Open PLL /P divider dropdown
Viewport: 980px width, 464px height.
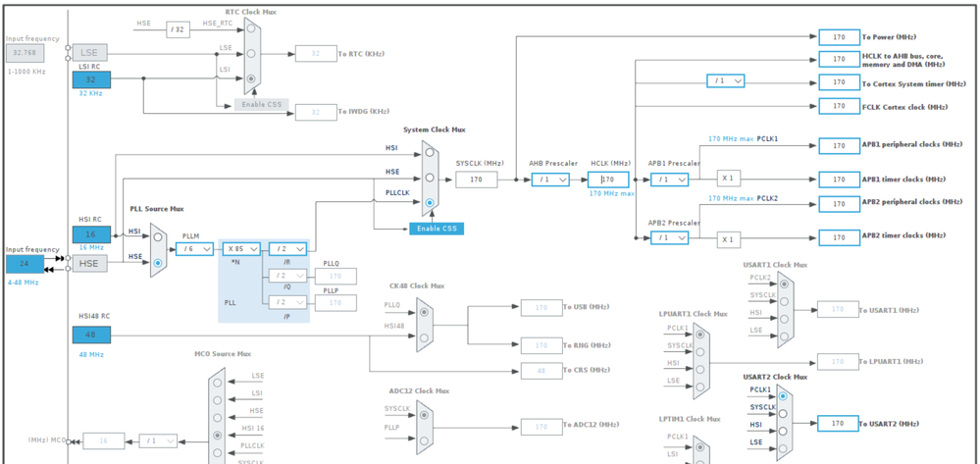[288, 303]
